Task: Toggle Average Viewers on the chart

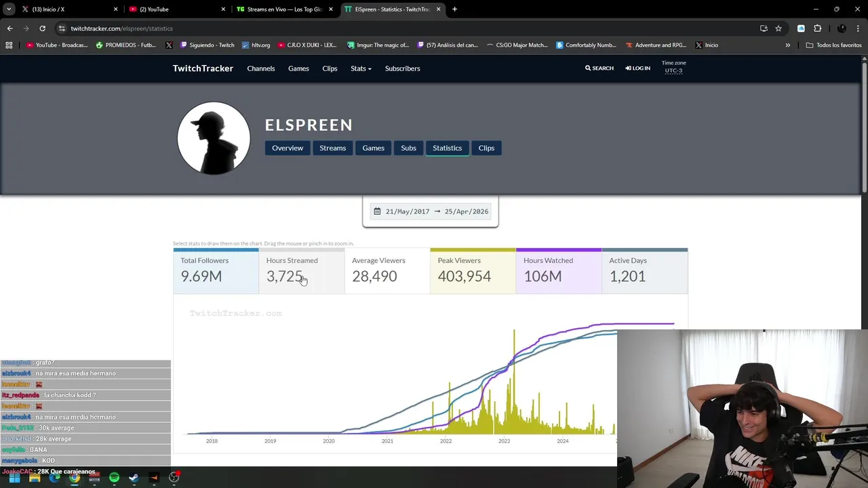Action: point(387,271)
